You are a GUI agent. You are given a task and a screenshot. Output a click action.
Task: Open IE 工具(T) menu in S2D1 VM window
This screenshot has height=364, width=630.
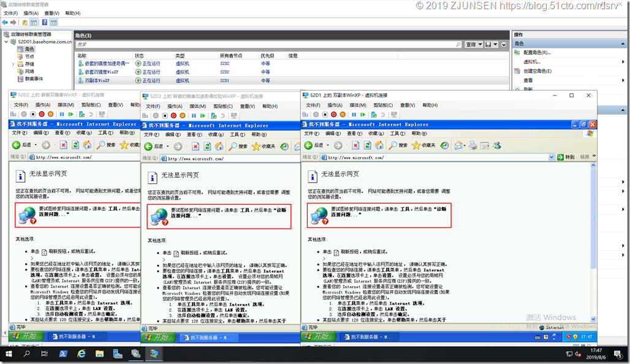[x=397, y=134]
